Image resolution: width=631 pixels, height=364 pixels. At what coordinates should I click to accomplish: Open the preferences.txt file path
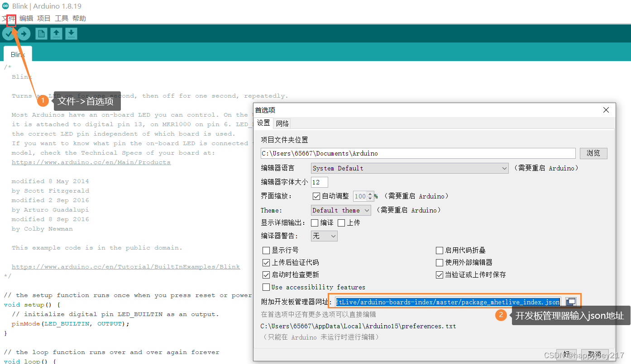coord(358,326)
